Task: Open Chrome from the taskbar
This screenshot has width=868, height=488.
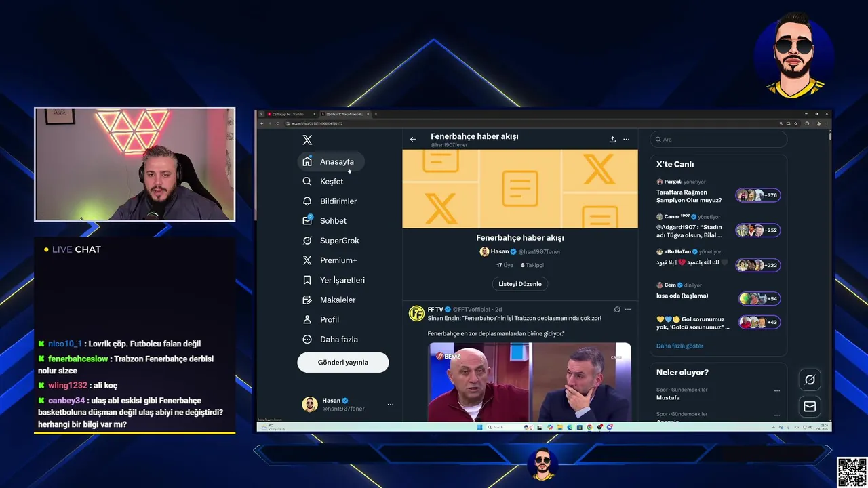Action: pos(589,427)
